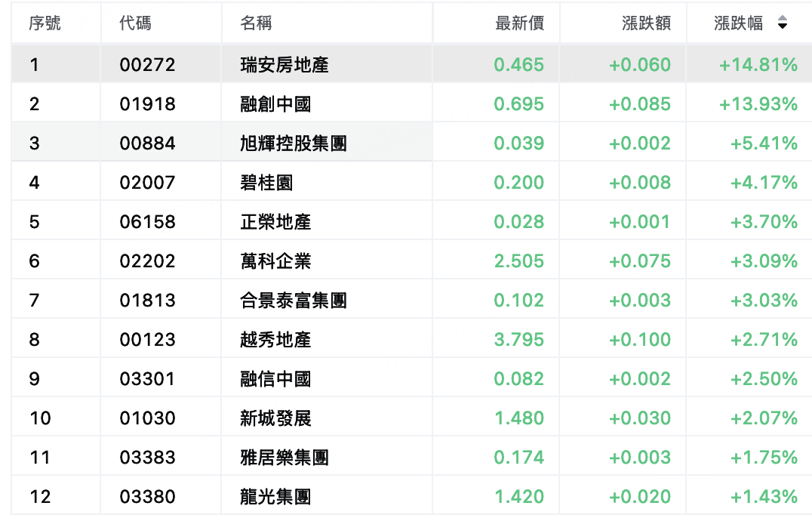
Task: Click the change amount +0.008
Action: tap(639, 183)
